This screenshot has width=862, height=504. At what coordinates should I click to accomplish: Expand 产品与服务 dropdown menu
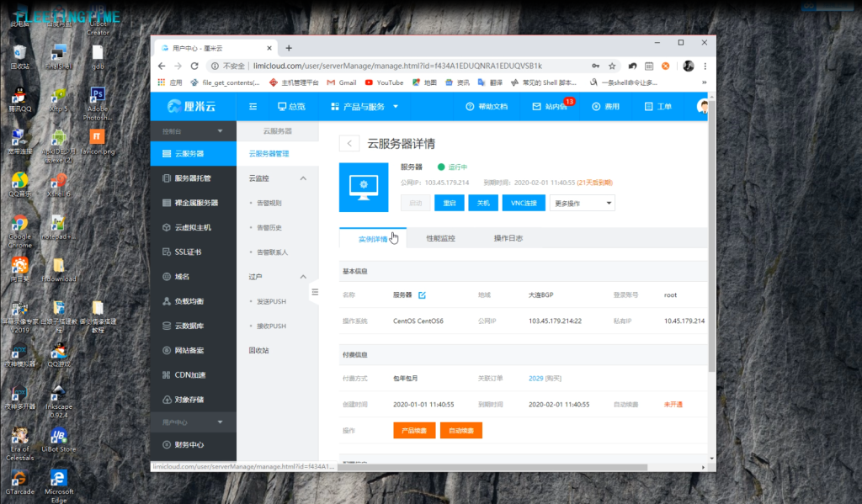coord(364,106)
